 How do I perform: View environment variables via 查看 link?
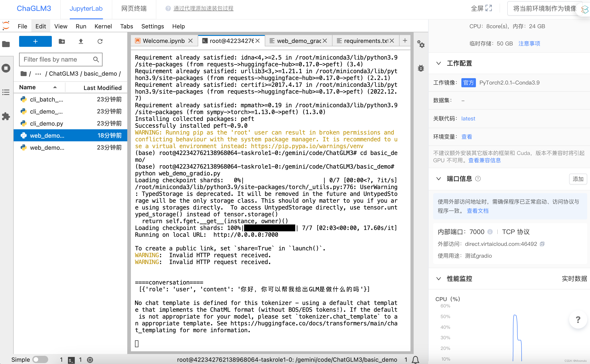pyautogui.click(x=466, y=137)
